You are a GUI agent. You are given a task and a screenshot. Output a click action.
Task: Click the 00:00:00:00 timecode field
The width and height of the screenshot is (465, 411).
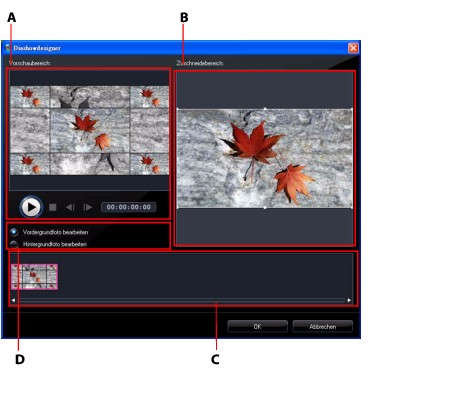pos(129,207)
